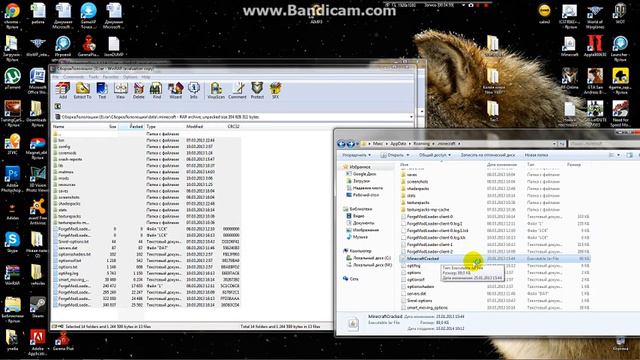Expand the WinRAR address path dropdown
Image resolution: width=640 pixels, height=360 pixels.
click(411, 117)
